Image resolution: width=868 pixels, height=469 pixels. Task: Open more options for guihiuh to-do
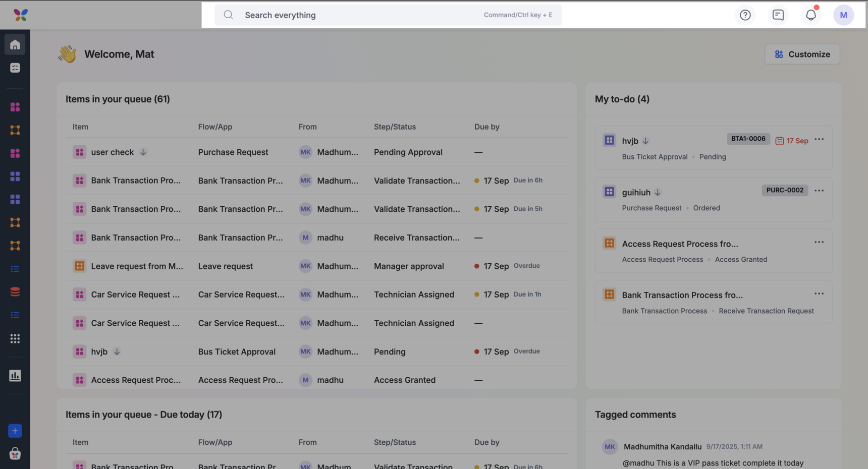coord(819,191)
